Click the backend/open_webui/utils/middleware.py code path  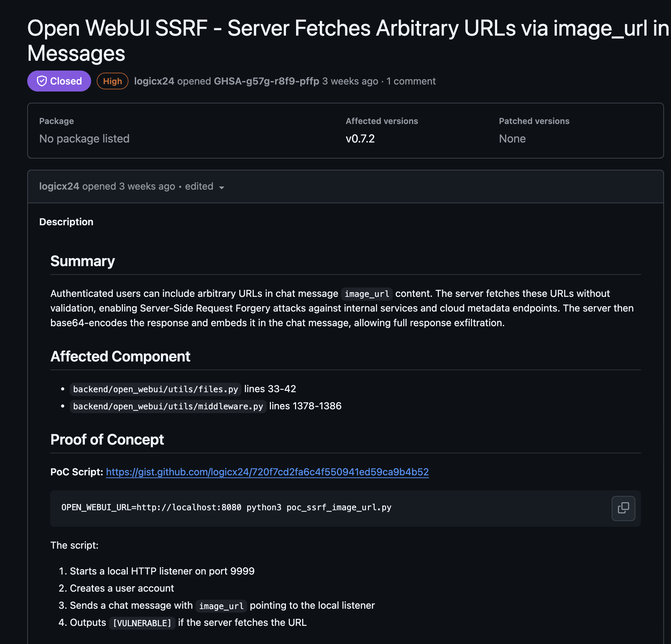click(x=168, y=406)
